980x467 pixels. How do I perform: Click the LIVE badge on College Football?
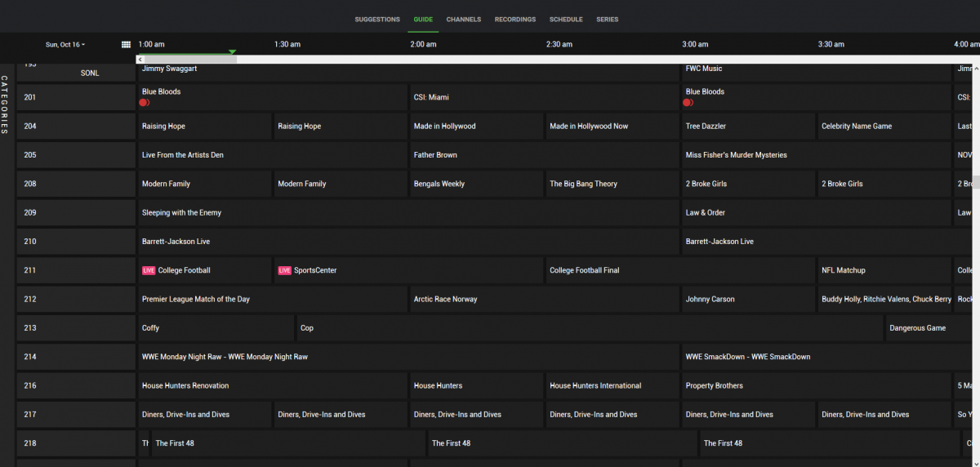149,270
